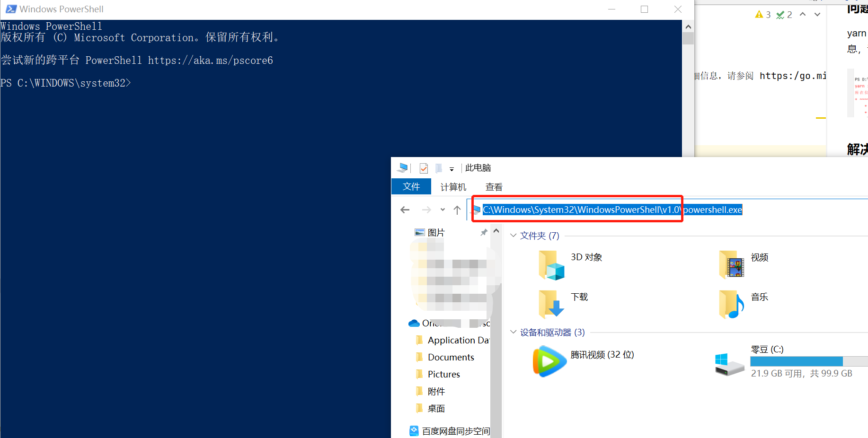This screenshot has height=438, width=868.
Task: Select the 视频 folder icon
Action: click(731, 264)
